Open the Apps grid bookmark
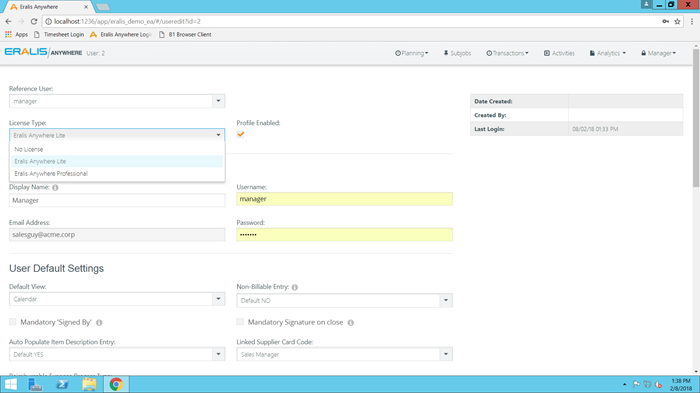This screenshot has width=700, height=393. [17, 34]
